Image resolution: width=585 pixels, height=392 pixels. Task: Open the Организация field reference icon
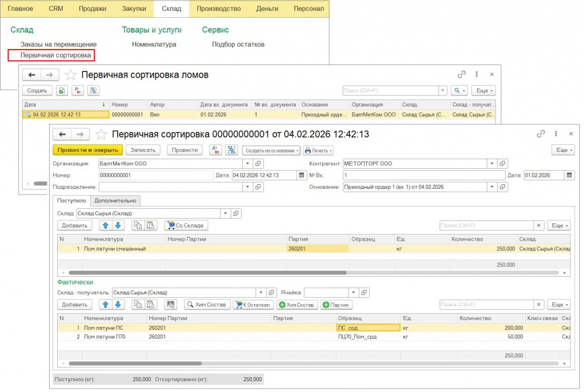pyautogui.click(x=258, y=164)
